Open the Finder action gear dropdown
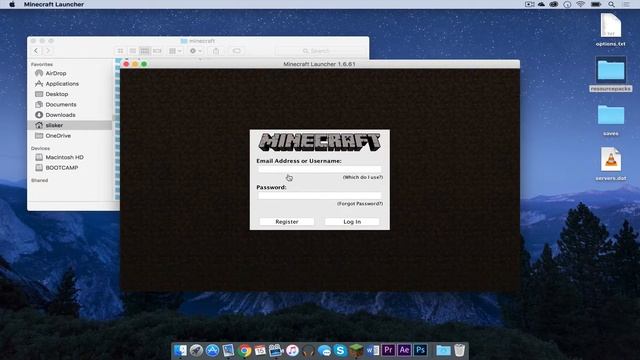This screenshot has height=360, width=640. click(x=196, y=51)
